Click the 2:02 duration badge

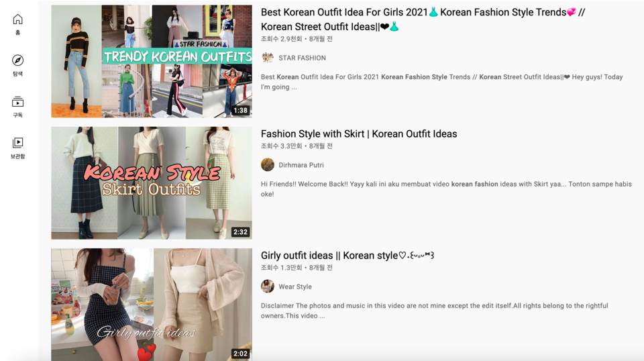[240, 354]
